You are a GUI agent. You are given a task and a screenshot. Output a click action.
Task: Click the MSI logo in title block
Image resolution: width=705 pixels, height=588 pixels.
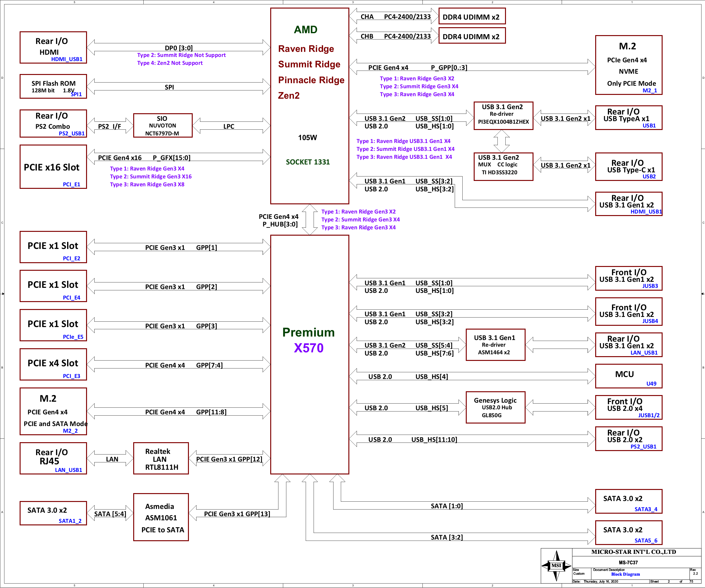pos(556,566)
